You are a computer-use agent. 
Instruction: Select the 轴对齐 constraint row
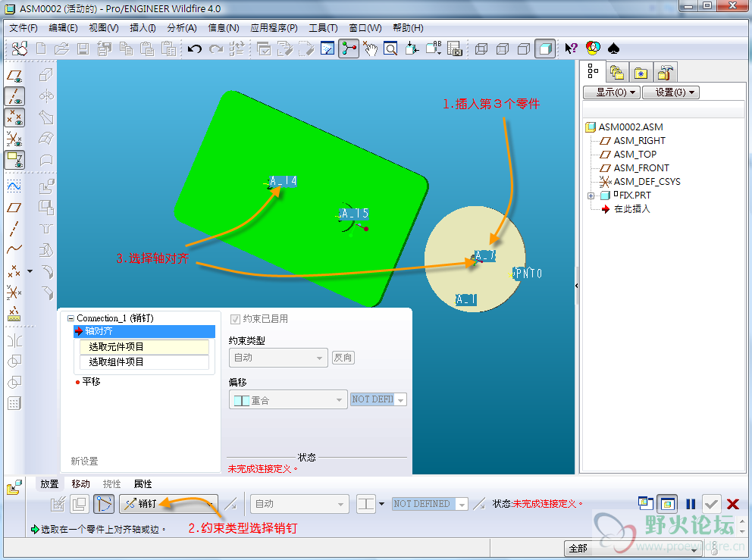144,331
